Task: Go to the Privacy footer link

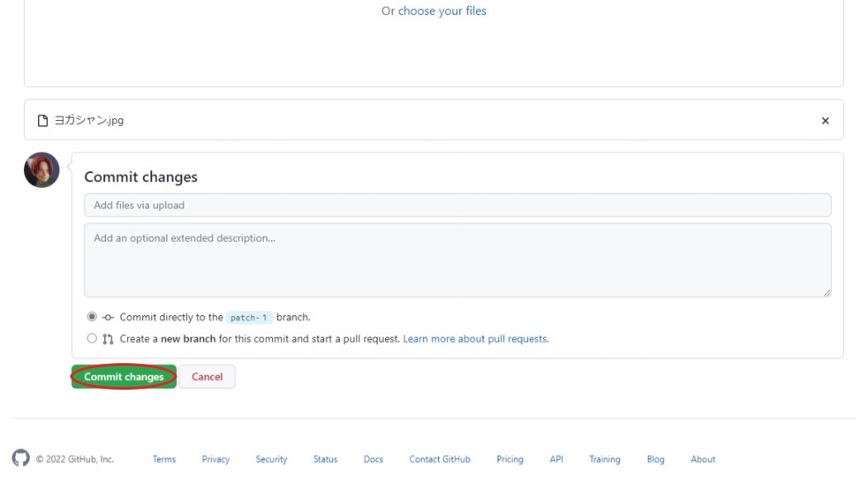Action: (x=216, y=459)
